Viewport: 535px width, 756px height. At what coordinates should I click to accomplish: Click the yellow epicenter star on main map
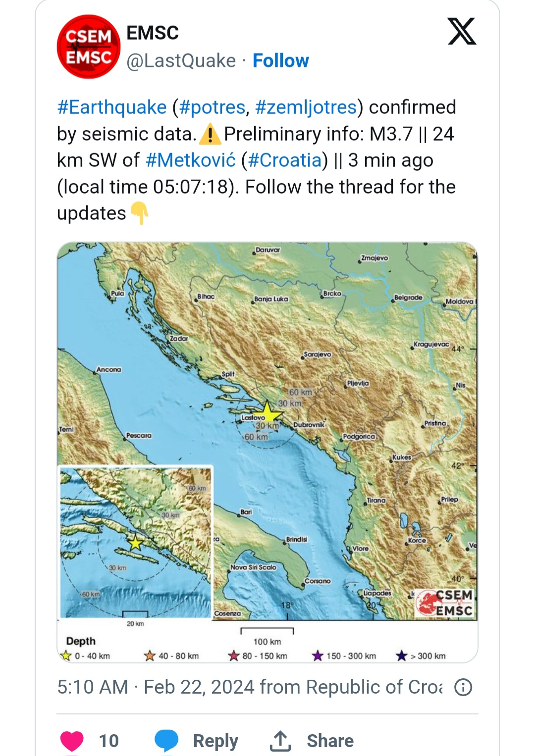coord(267,412)
